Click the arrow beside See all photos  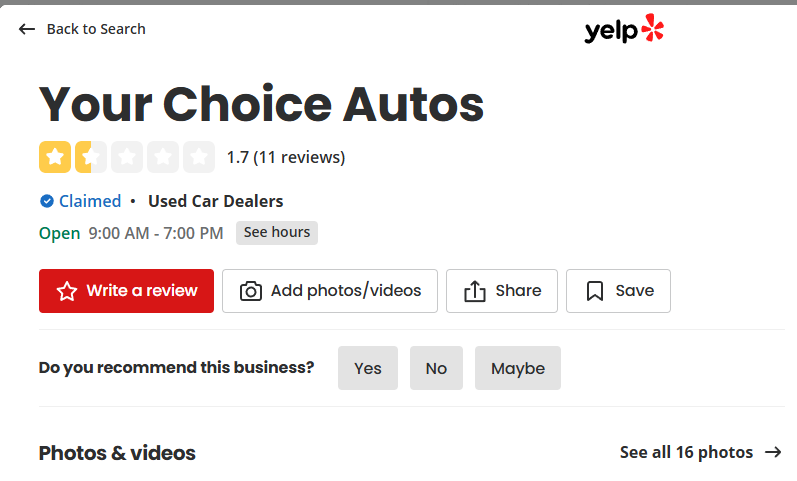773,452
